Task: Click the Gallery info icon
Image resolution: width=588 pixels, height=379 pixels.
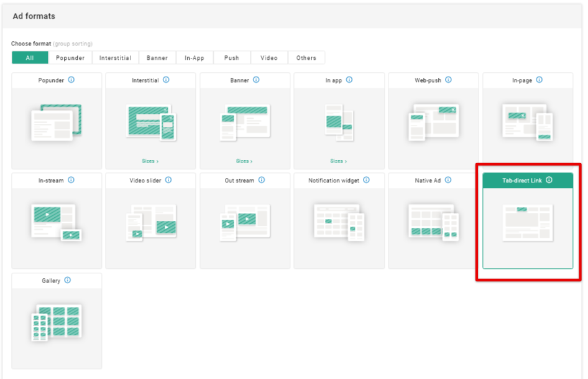Action: [x=68, y=280]
